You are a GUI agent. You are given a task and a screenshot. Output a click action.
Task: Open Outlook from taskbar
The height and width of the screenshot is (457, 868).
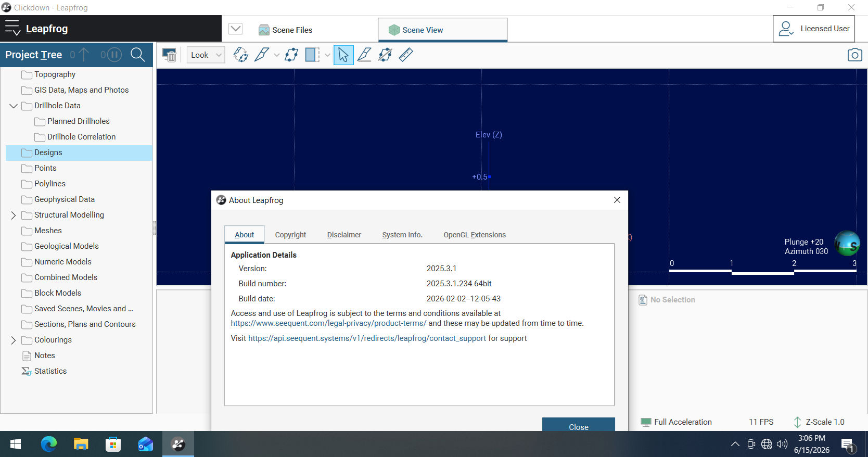point(145,444)
